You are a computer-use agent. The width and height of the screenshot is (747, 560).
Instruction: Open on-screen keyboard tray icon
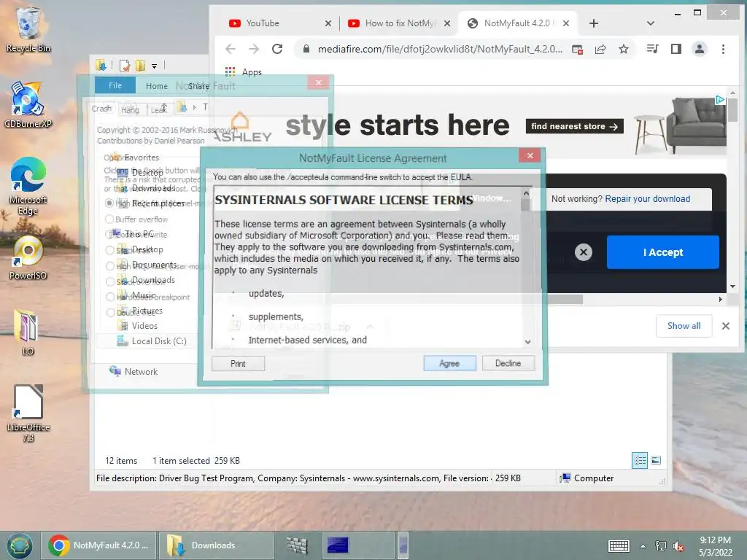coord(619,545)
